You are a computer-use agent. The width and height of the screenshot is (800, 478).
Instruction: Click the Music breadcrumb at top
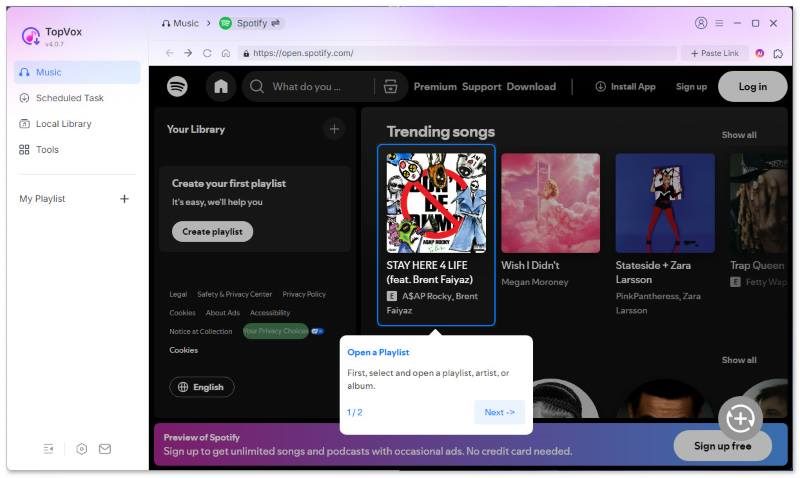tap(180, 23)
